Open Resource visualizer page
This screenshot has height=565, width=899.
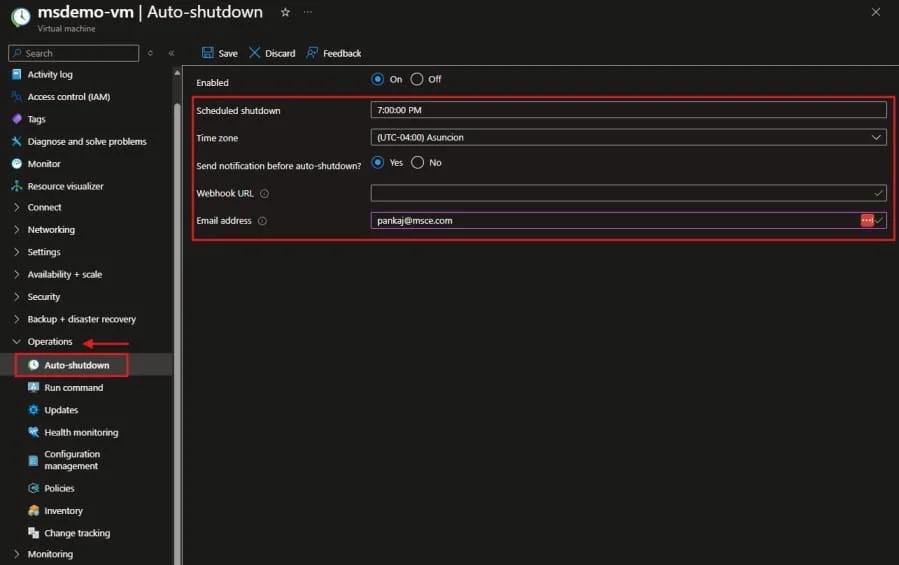point(65,186)
